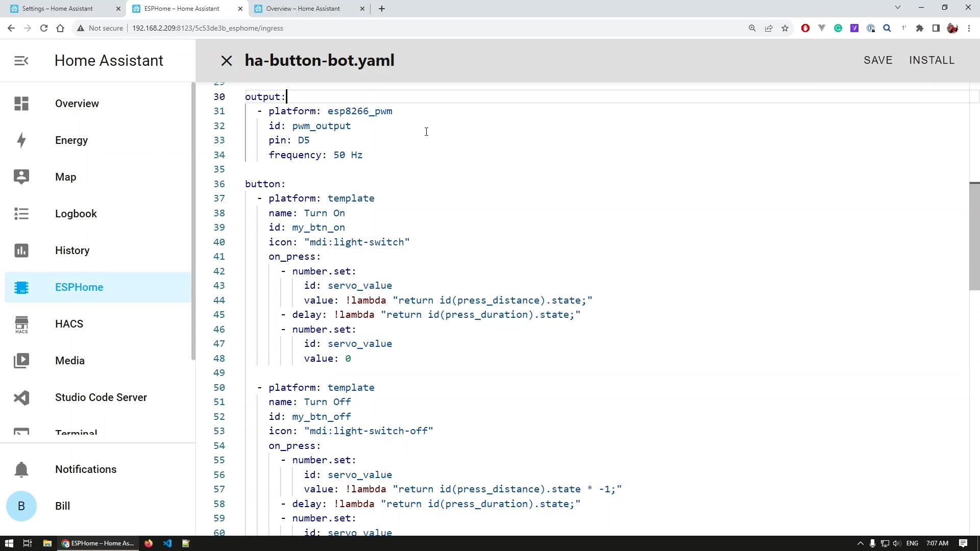Bookmark this page with star icon

click(785, 28)
